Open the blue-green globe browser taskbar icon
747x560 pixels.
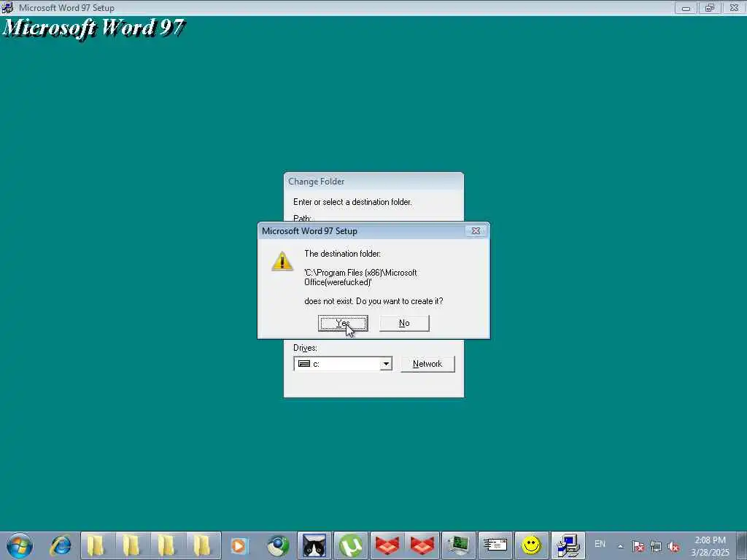[278, 545]
